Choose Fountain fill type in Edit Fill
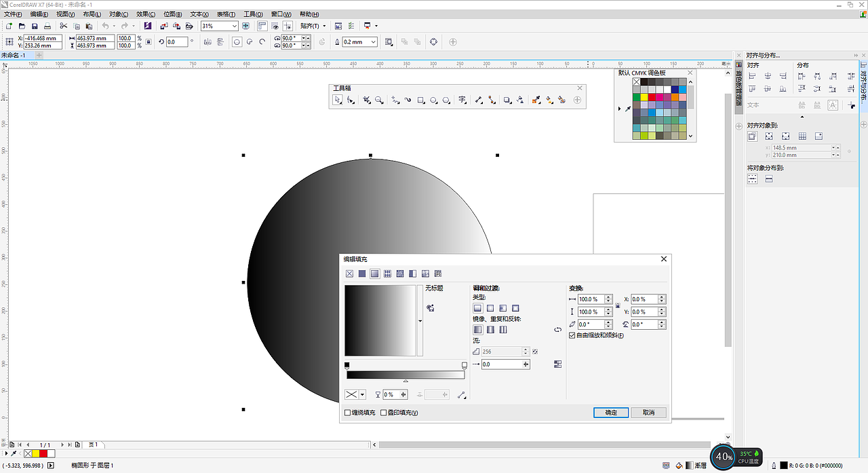The image size is (868, 473). 374,273
